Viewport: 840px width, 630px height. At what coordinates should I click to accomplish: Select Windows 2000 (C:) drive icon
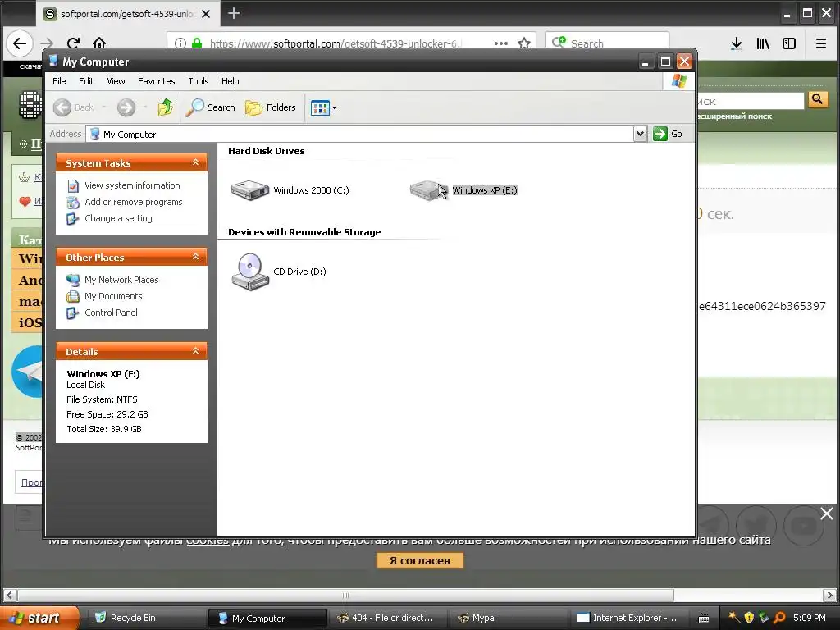coord(249,190)
